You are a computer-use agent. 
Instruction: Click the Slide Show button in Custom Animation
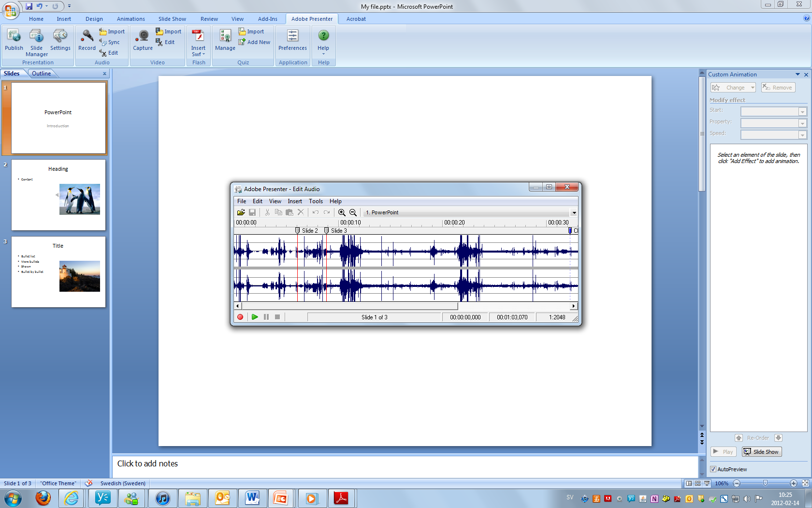coord(762,452)
